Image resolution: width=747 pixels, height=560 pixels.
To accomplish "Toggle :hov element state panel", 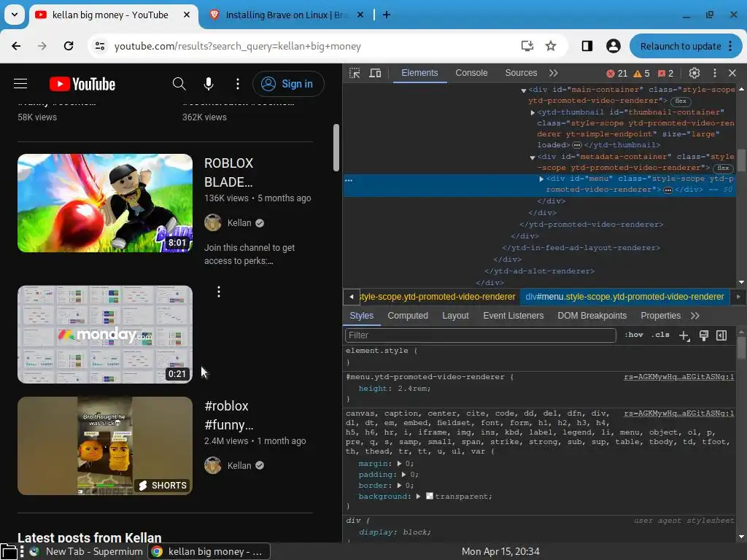I will tap(634, 335).
